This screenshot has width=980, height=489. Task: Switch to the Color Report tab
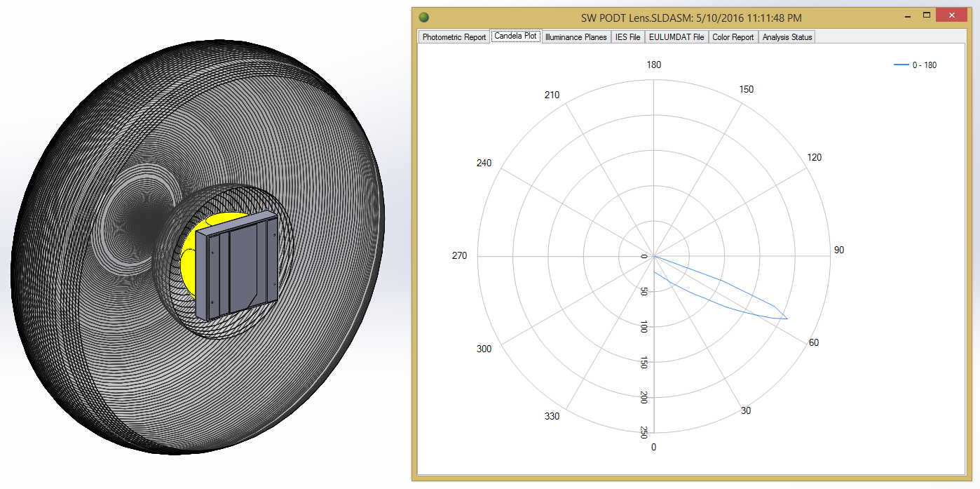point(733,36)
